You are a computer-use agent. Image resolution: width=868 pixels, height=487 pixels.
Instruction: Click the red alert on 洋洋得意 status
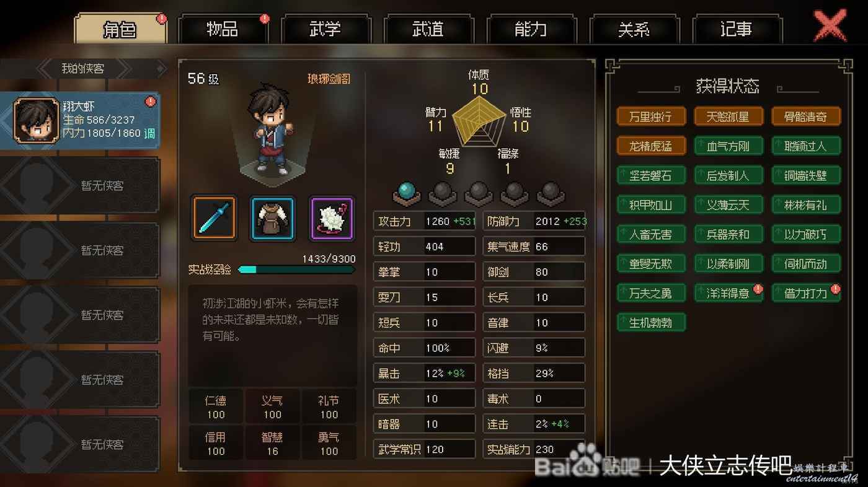757,289
